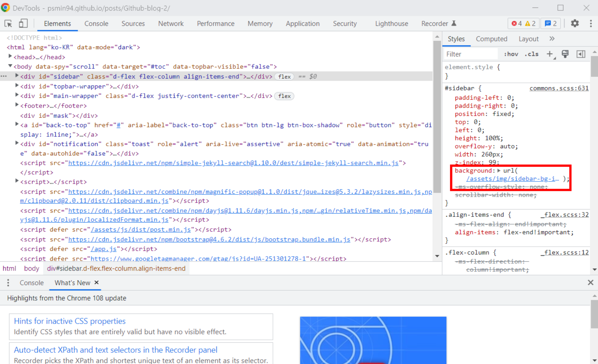Image resolution: width=598 pixels, height=364 pixels.
Task: Switch to the Performance tab
Action: click(x=215, y=23)
